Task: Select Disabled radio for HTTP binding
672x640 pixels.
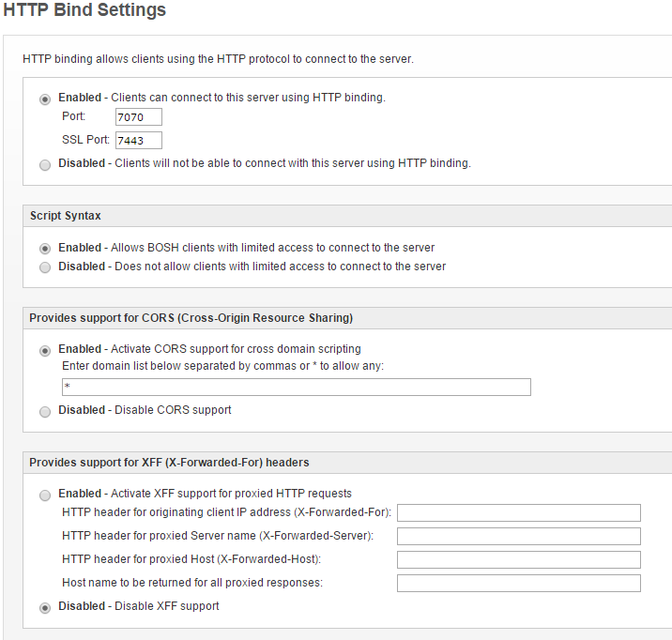Action: pos(45,164)
